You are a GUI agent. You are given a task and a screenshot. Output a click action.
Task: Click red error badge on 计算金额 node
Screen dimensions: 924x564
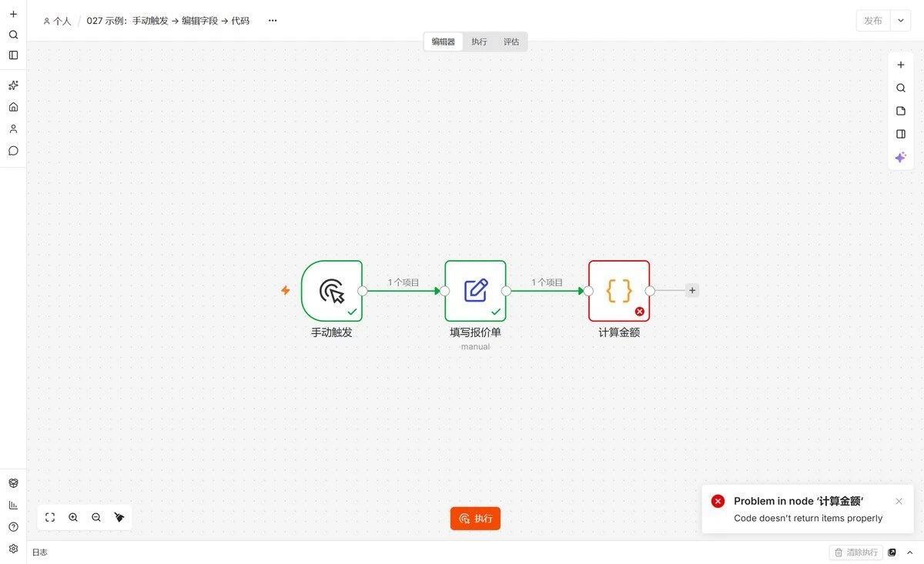640,312
